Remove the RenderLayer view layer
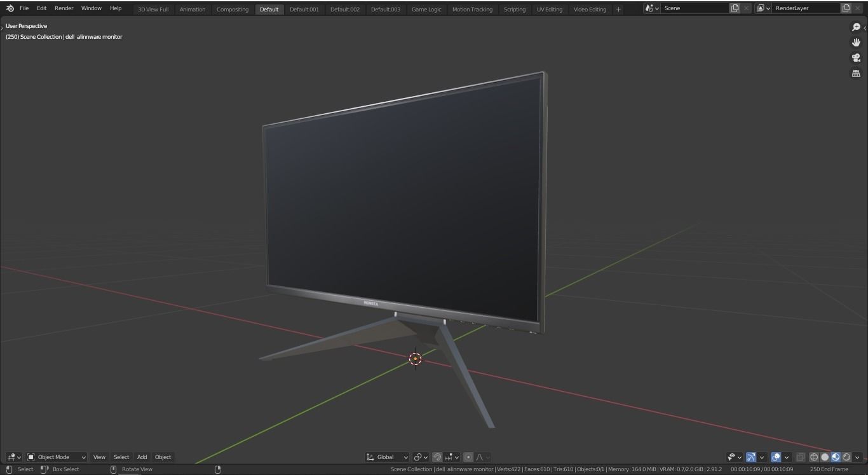868x475 pixels. coord(858,8)
